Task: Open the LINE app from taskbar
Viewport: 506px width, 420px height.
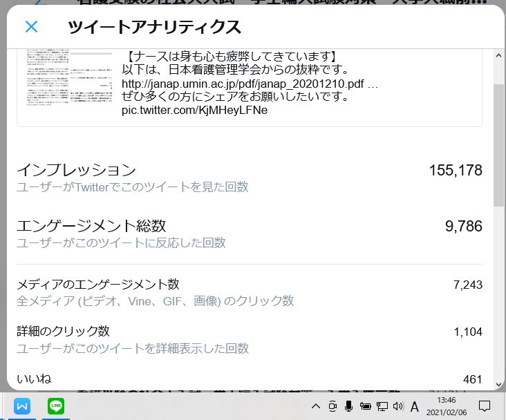Action: point(56,406)
